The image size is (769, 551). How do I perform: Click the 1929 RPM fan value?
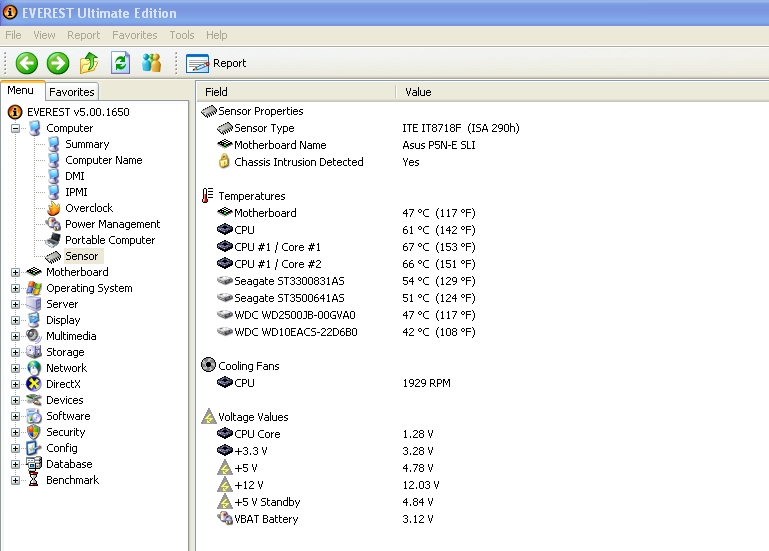tap(426, 383)
